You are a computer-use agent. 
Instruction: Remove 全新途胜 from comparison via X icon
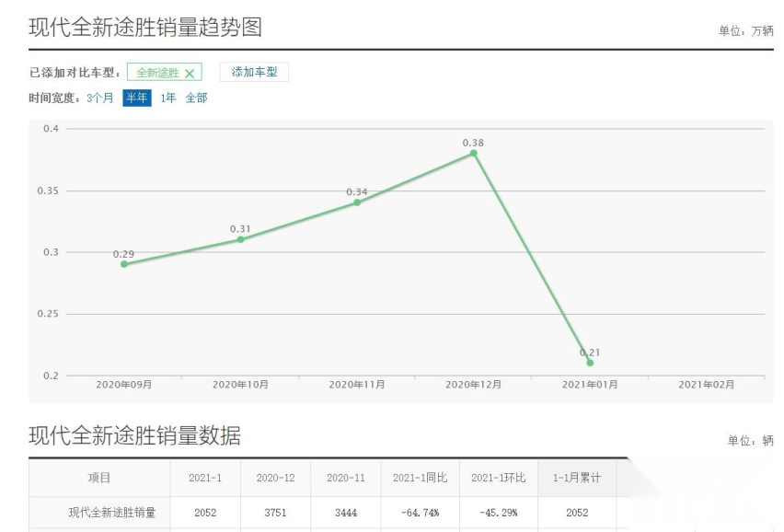tap(190, 74)
